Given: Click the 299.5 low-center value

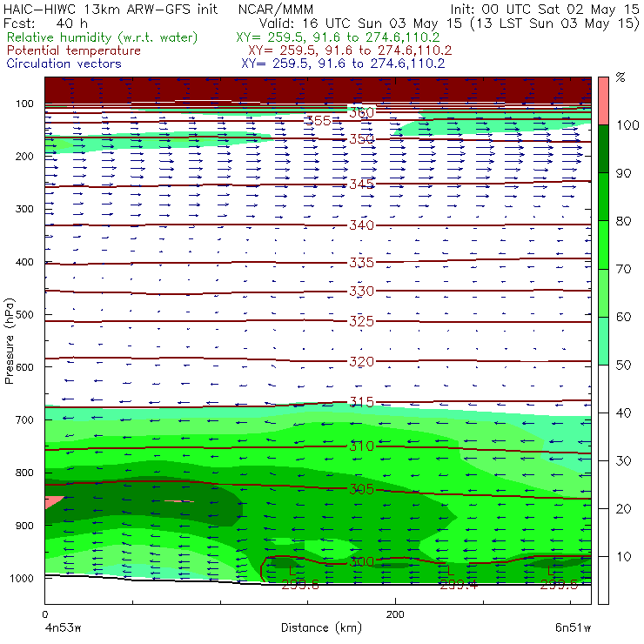Looking at the screenshot, I should point(559,586).
